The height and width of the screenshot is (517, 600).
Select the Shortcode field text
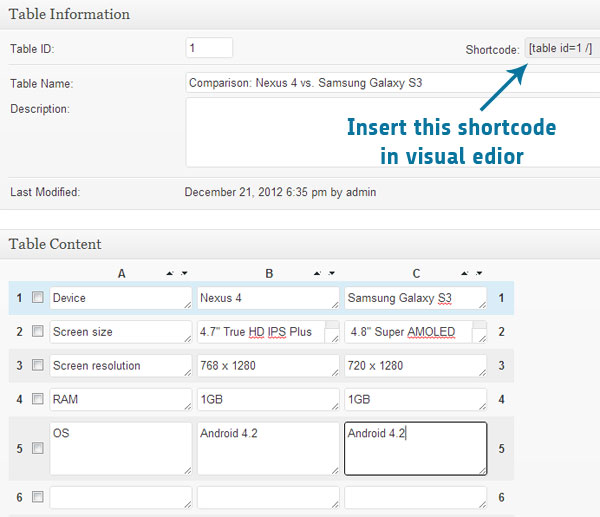point(562,48)
